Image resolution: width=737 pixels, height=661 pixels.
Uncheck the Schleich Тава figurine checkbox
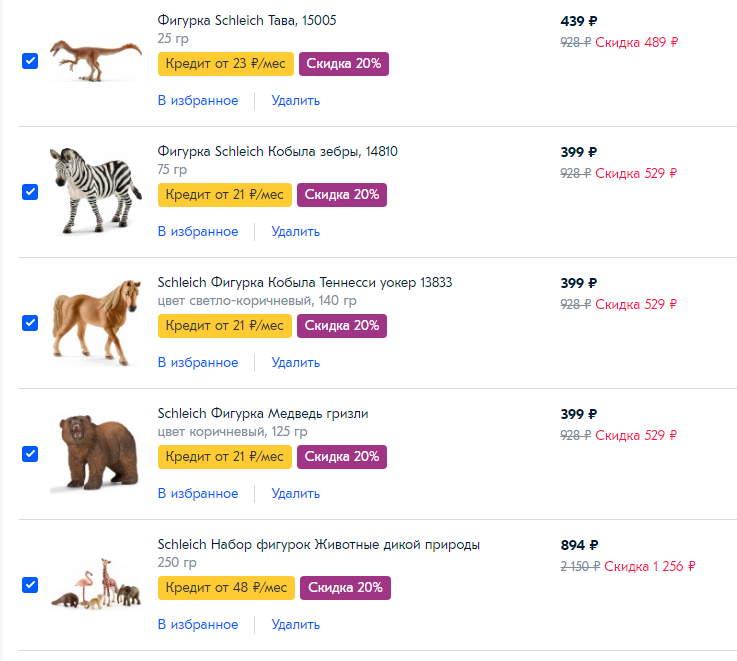(30, 61)
